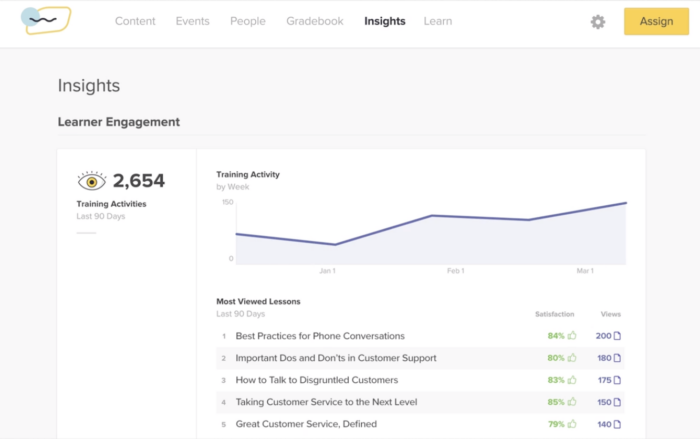The height and width of the screenshot is (439, 700).
Task: Open lesson Taking Customer Service to Next Level
Action: (x=326, y=402)
